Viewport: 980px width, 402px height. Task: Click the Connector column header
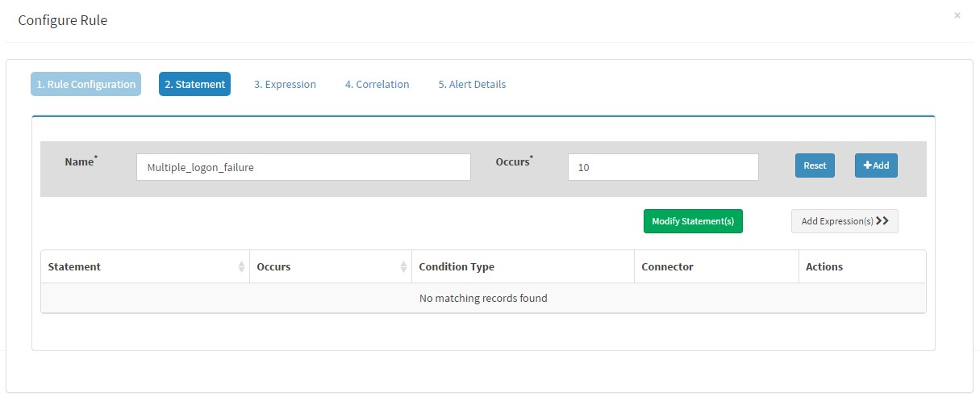(717, 267)
